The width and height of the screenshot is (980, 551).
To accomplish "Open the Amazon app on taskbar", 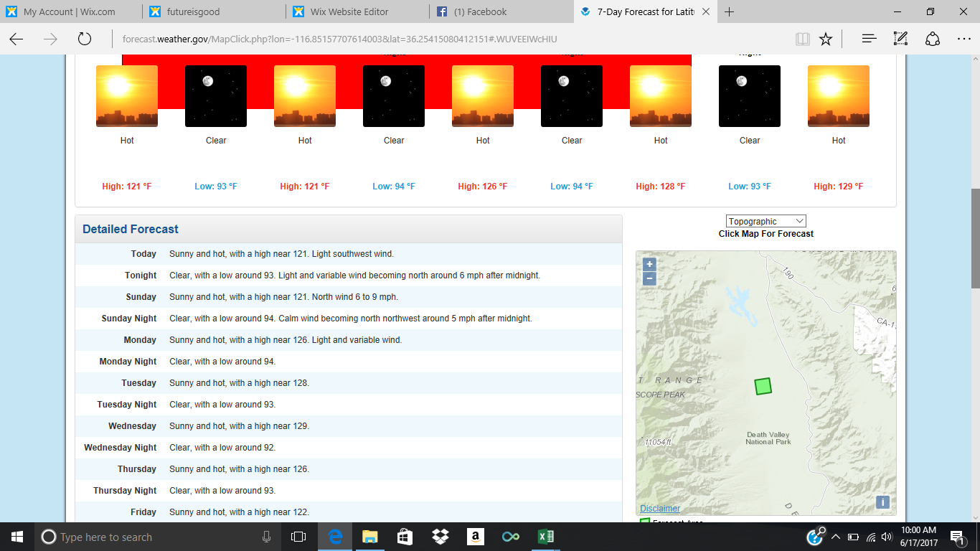I will point(475,537).
